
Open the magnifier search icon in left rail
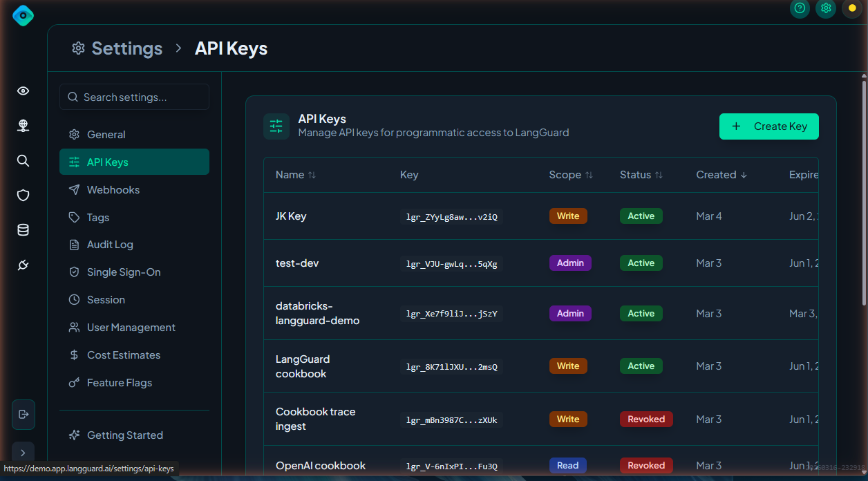coord(23,160)
